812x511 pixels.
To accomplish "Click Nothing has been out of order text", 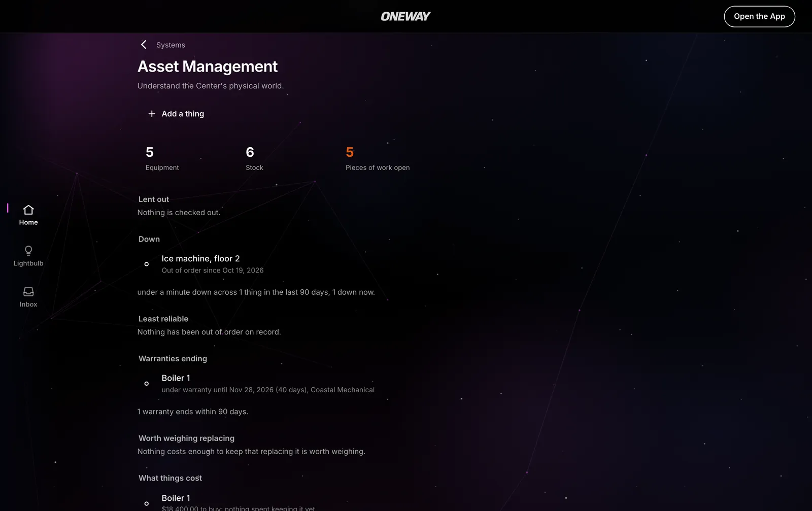I will coord(209,332).
